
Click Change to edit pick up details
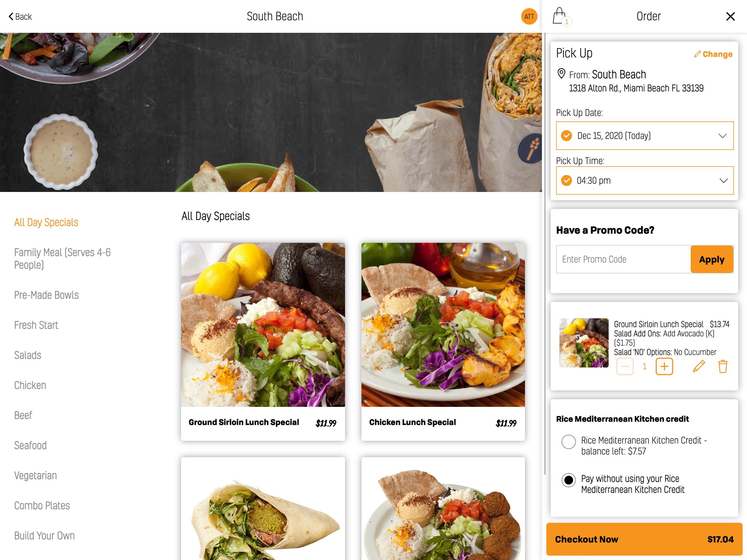713,54
